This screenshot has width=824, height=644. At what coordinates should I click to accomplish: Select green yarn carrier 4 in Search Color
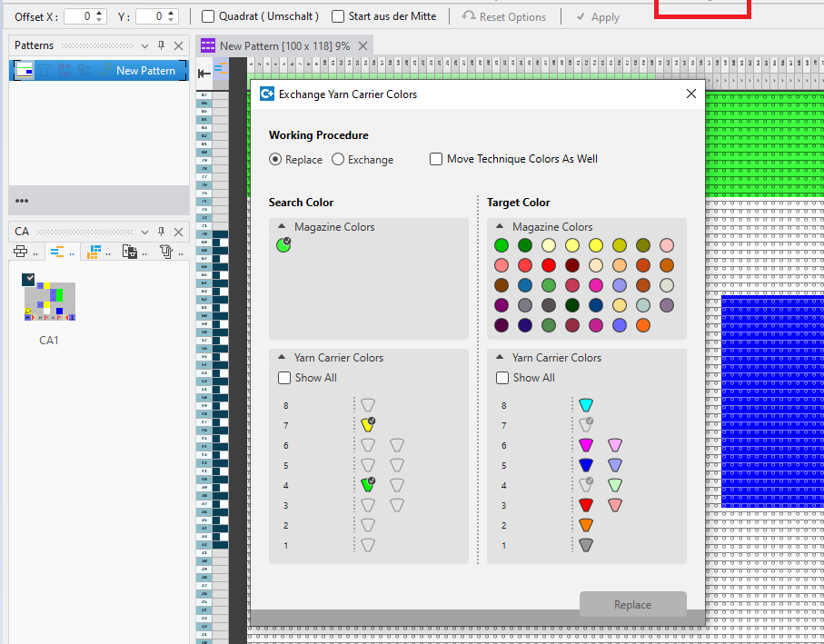(367, 485)
